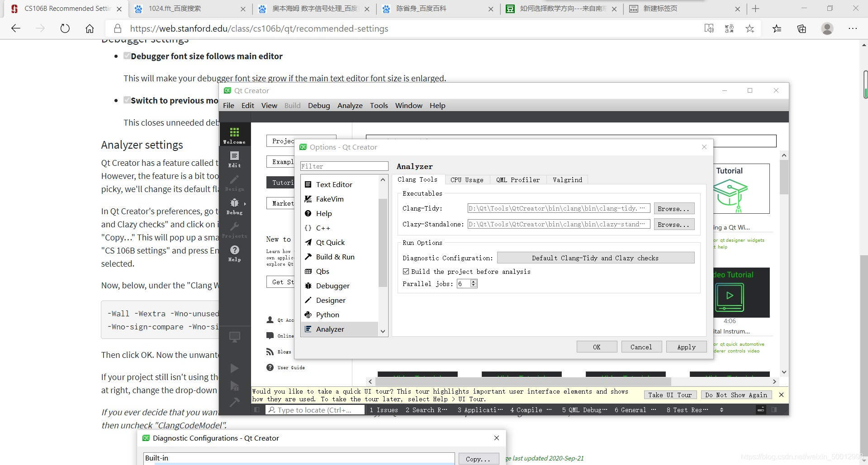
Task: Toggle Build the project before analysis checkbox
Action: (x=406, y=271)
